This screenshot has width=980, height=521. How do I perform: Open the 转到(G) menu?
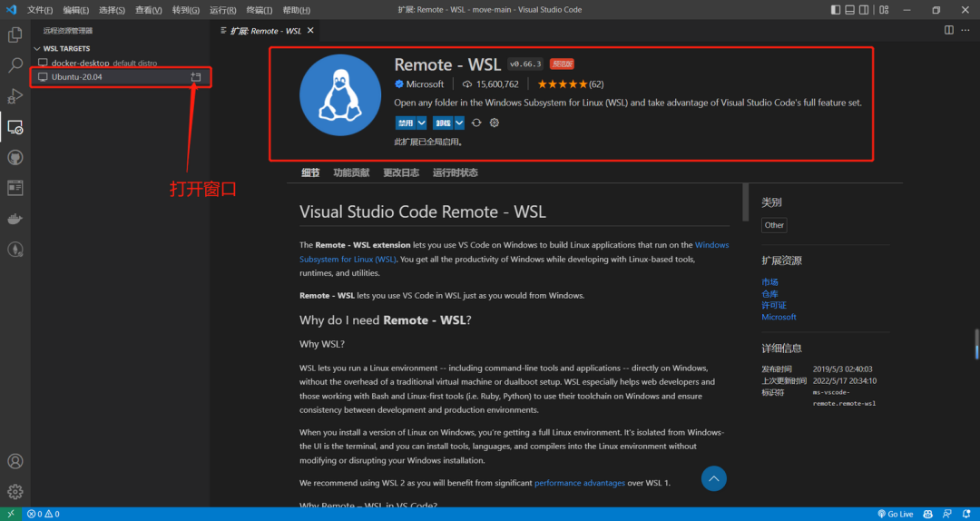click(x=186, y=10)
